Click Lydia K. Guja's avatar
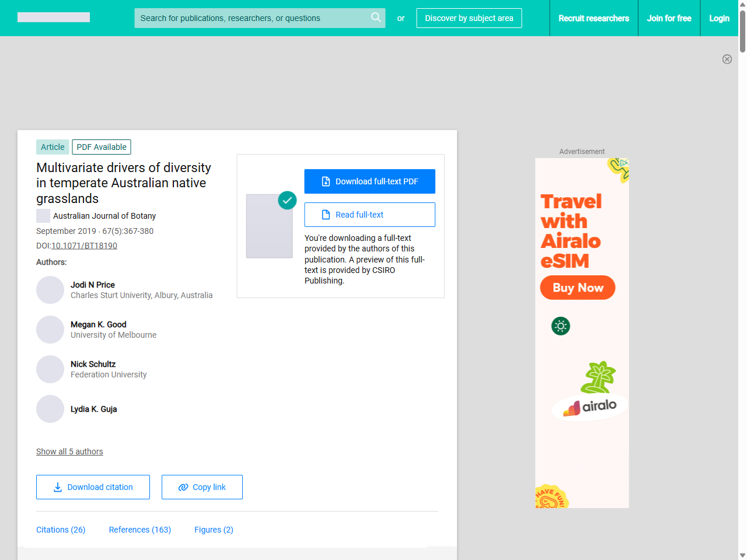This screenshot has width=747, height=560. point(50,409)
